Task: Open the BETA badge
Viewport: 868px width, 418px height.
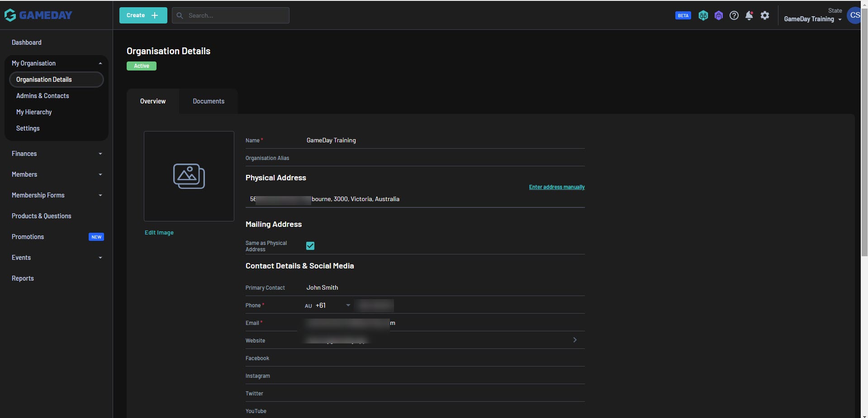Action: tap(683, 15)
